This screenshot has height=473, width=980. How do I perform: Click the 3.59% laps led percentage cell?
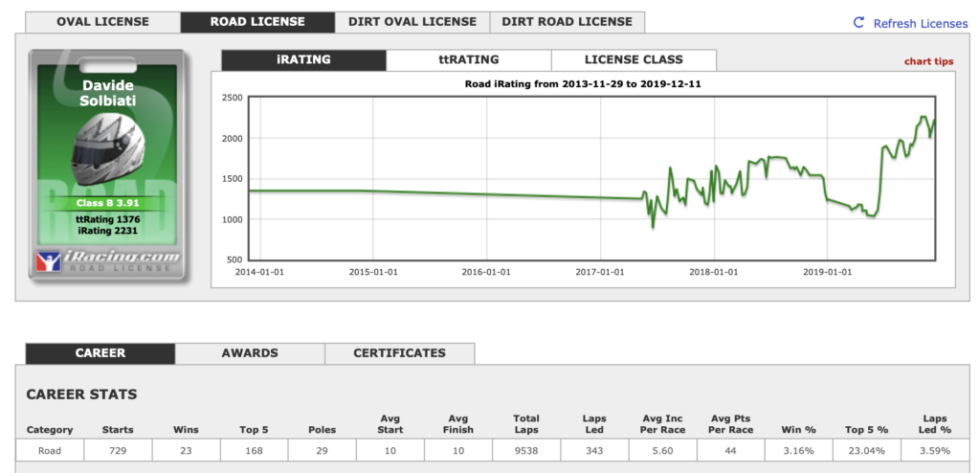936,450
